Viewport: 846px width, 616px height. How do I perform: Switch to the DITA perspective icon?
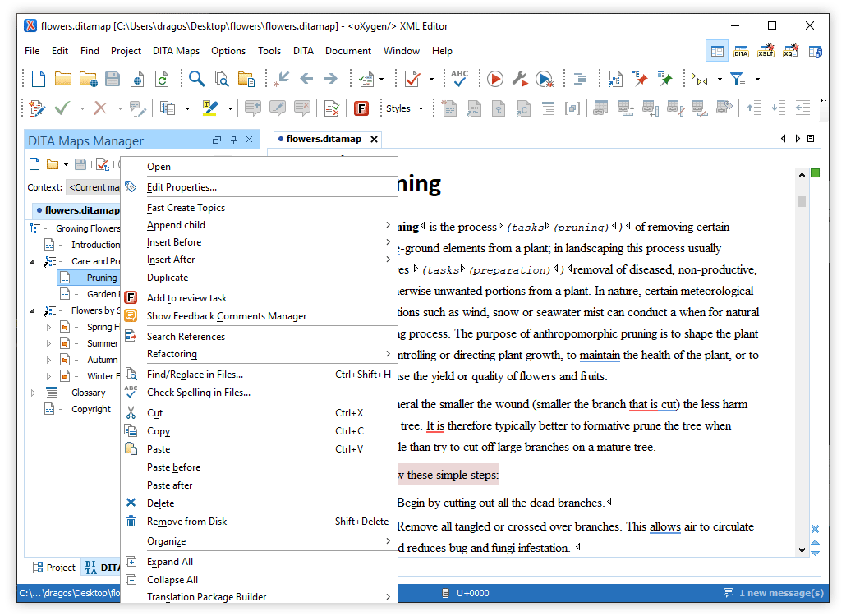pyautogui.click(x=741, y=52)
